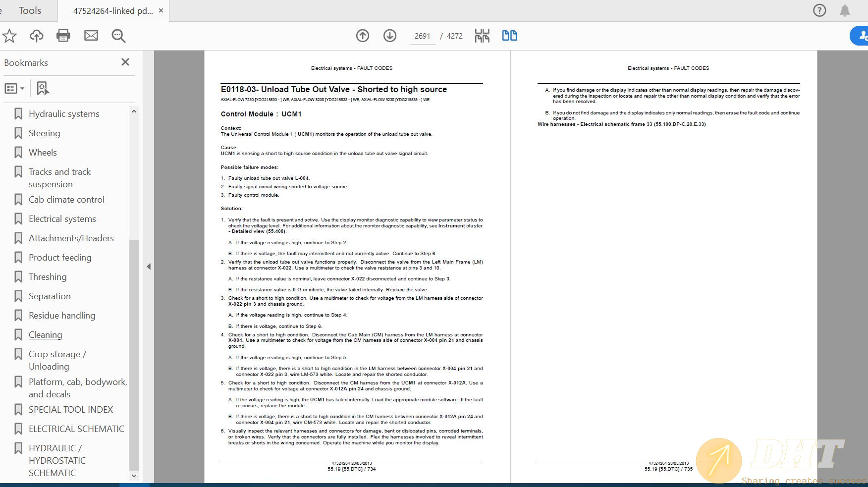
Task: Click bookmark icon beside Residue handling
Action: click(18, 316)
